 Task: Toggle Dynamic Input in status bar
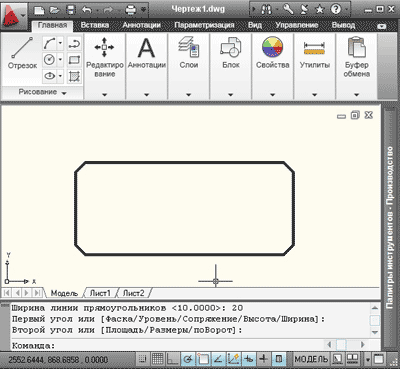pyautogui.click(x=249, y=359)
